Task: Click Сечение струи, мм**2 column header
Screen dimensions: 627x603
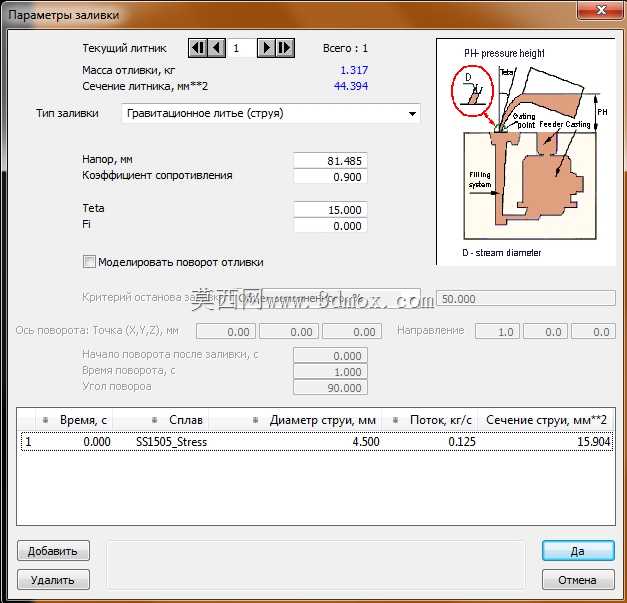Action: (546, 420)
